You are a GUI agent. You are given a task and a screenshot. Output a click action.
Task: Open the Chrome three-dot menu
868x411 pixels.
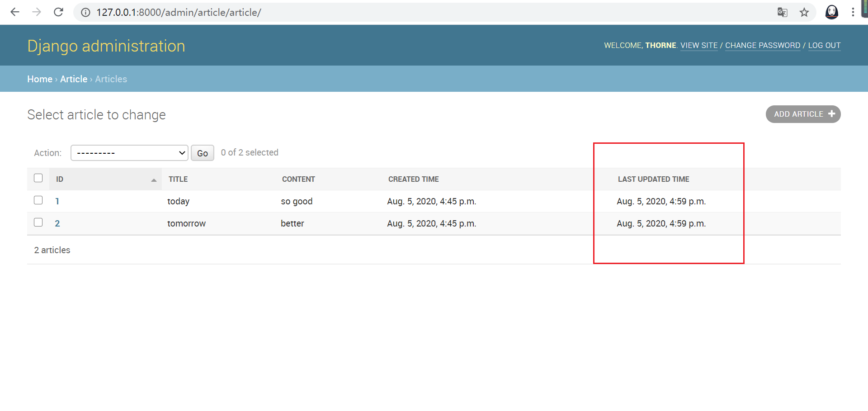coord(853,12)
